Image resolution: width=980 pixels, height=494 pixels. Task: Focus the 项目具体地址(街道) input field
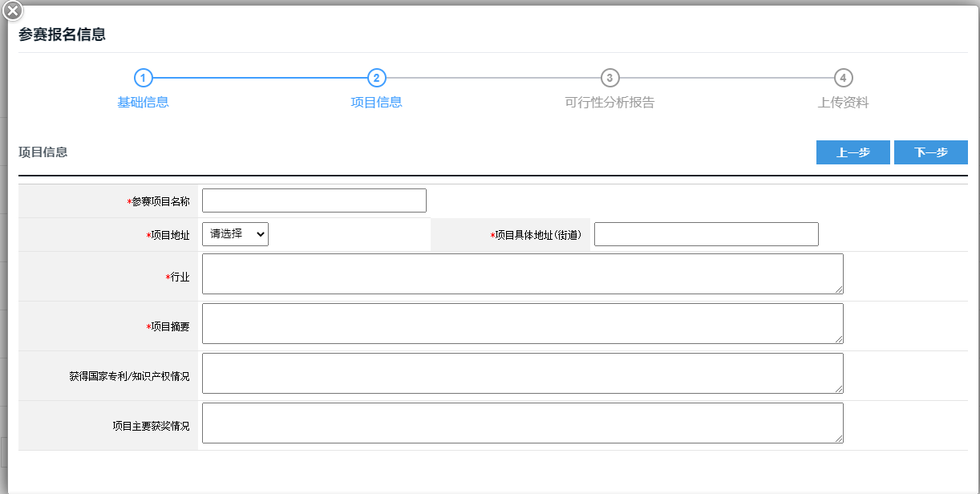707,234
